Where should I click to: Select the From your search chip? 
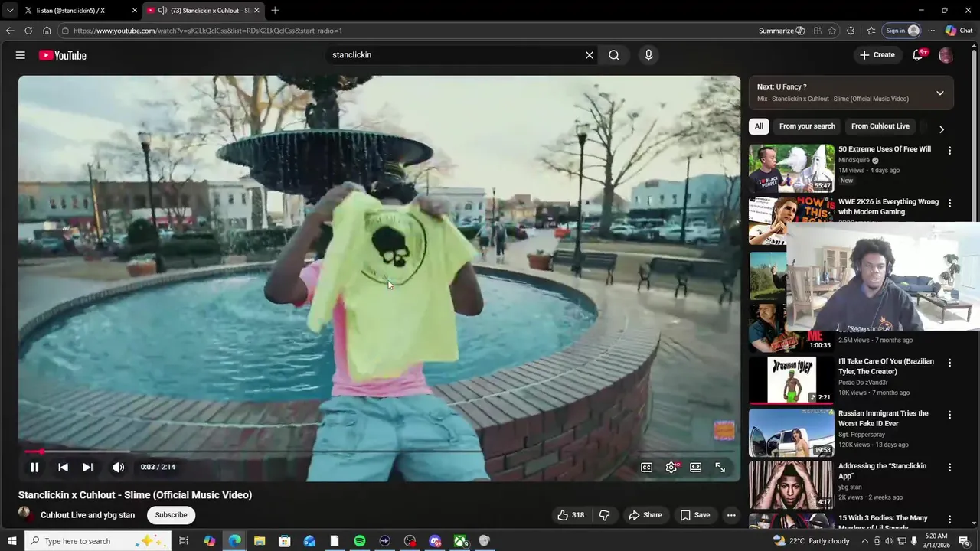[x=807, y=126]
